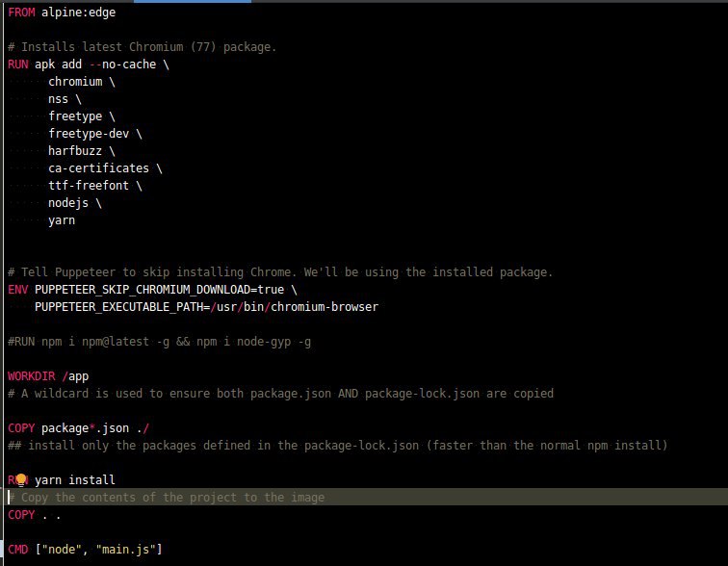Click the commented '#RUN npm i npm@latest' line
The width and height of the screenshot is (728, 566).
[159, 342]
